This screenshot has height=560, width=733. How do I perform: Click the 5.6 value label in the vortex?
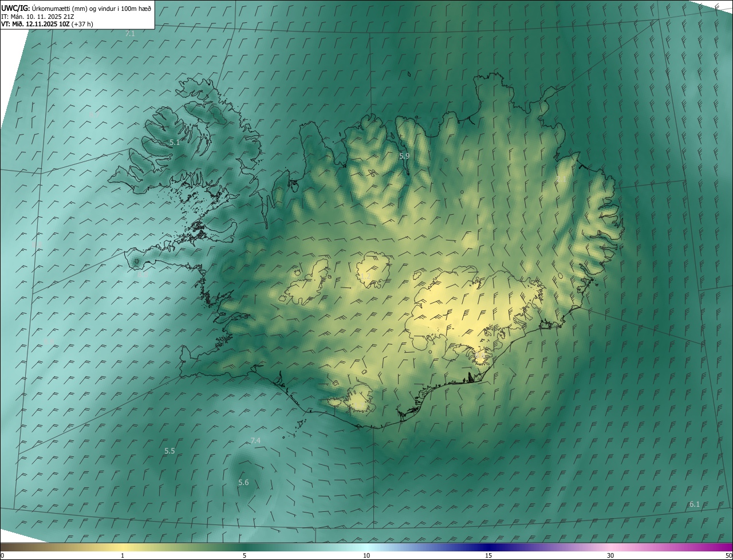pos(243,483)
